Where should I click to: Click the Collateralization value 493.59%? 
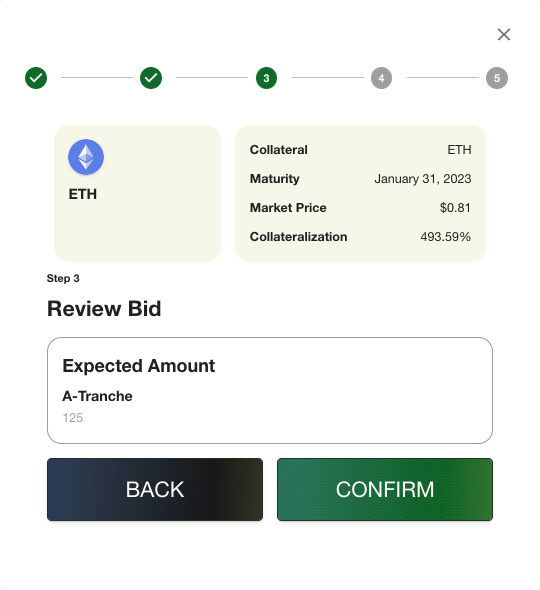pos(446,237)
